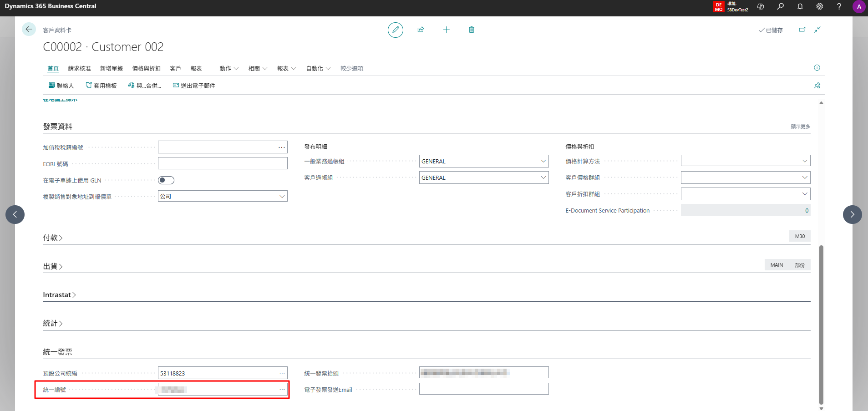Expand the Intrastat section
Screen dimensions: 868x411
tap(59, 295)
